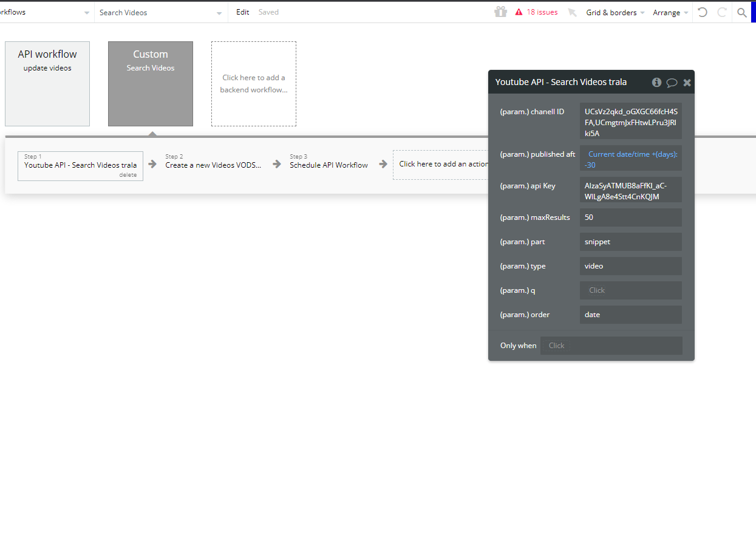The image size is (756, 534).
Task: Open the search magnifier icon
Action: point(741,12)
